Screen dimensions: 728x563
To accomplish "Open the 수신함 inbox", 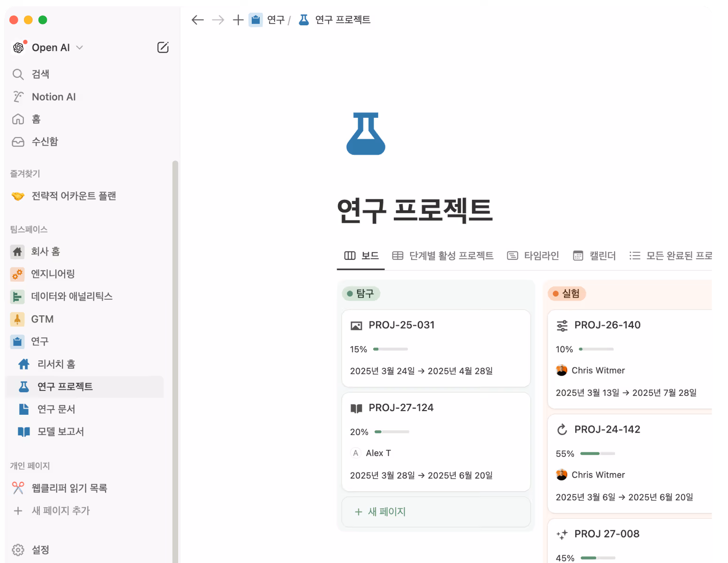I will pyautogui.click(x=45, y=142).
